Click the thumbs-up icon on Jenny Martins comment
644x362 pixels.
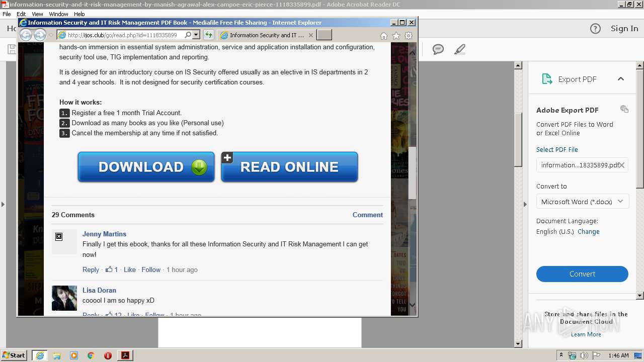point(109,269)
